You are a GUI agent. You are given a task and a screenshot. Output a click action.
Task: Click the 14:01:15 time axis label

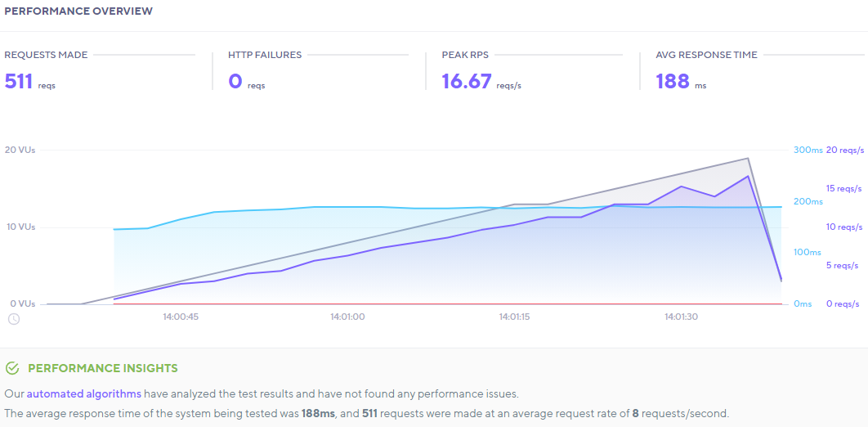[x=515, y=317]
